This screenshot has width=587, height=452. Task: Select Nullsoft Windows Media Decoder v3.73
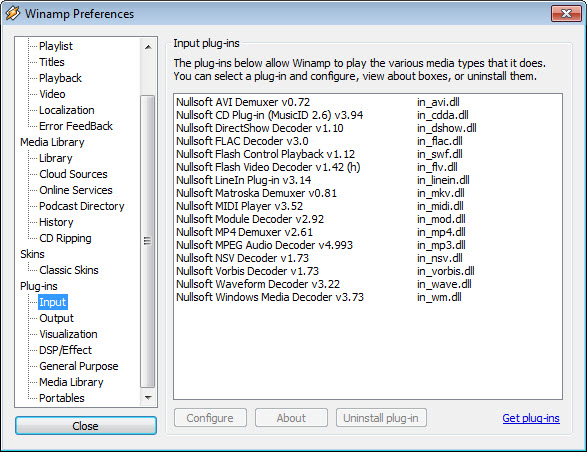270,297
